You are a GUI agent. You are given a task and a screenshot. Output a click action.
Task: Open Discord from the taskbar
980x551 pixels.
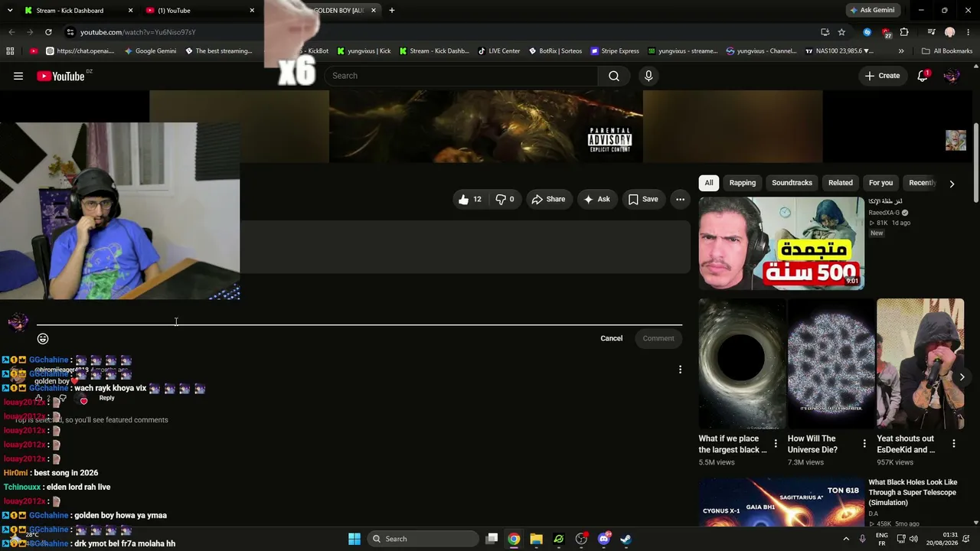coord(603,539)
